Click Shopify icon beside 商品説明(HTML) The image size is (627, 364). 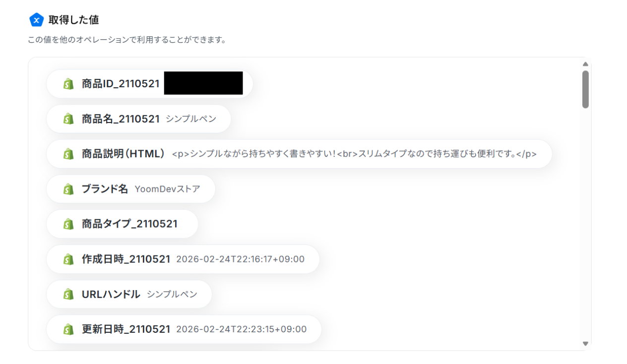click(68, 154)
